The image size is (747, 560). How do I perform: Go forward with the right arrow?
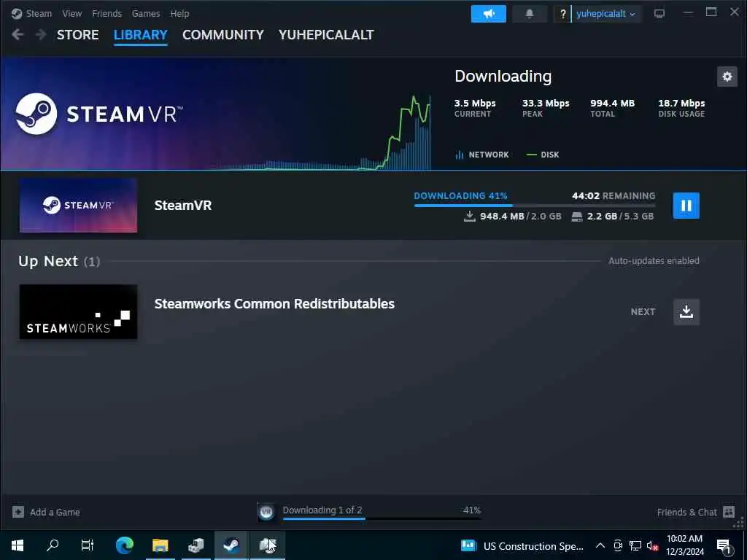click(x=41, y=34)
